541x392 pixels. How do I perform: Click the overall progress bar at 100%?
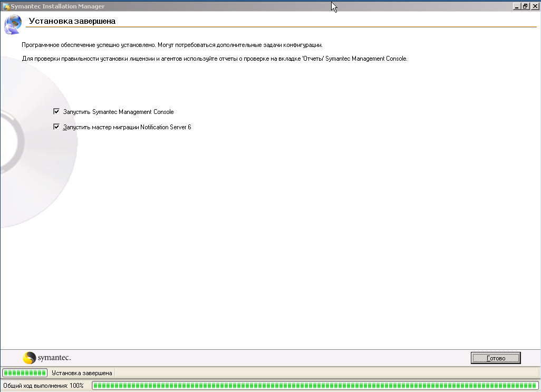[315, 386]
